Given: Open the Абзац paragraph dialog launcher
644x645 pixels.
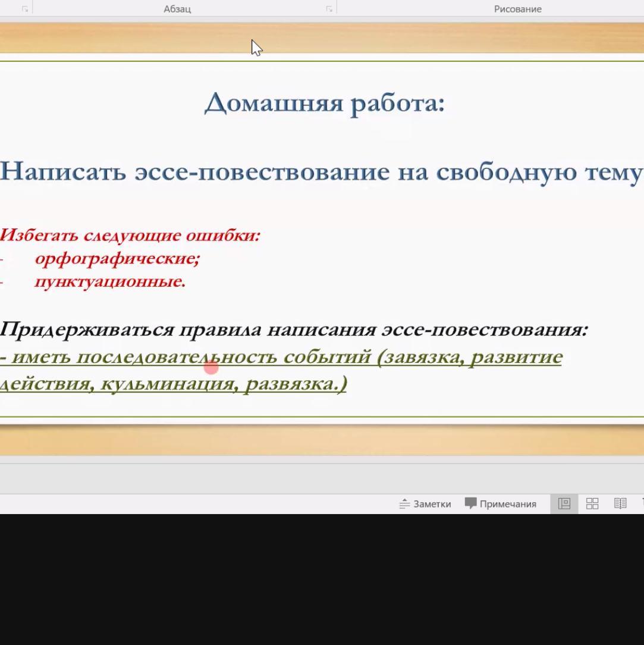Looking at the screenshot, I should coord(329,9).
